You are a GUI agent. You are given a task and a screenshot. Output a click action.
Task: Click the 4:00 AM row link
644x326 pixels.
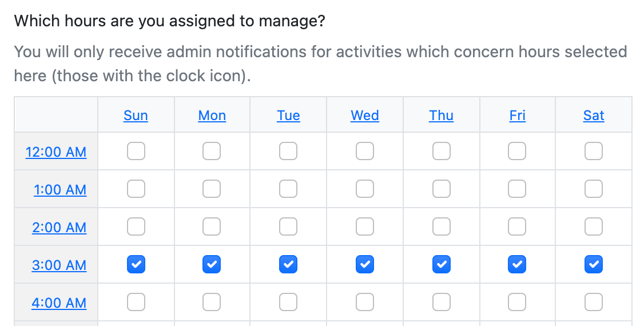point(59,303)
